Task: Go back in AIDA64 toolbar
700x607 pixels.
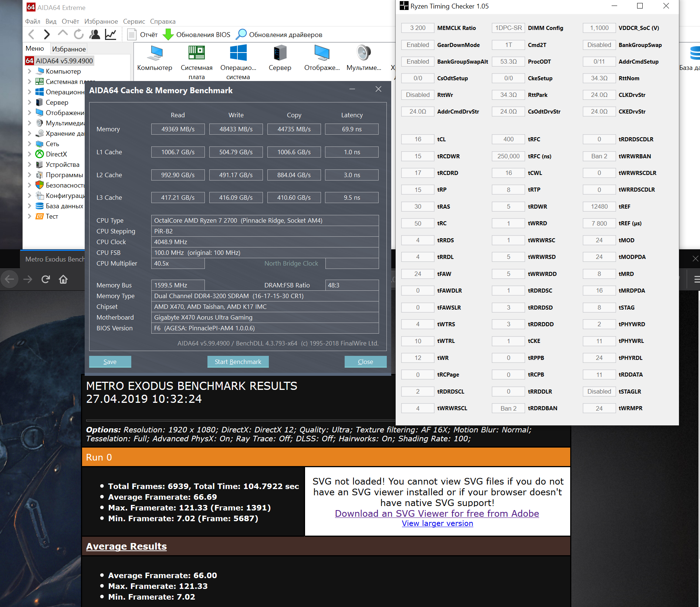Action: [32, 35]
